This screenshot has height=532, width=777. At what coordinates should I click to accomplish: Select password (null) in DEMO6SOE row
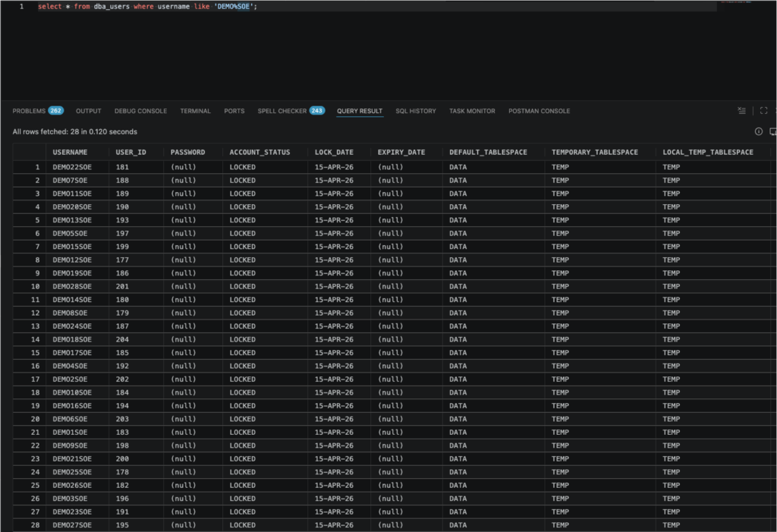(193, 419)
